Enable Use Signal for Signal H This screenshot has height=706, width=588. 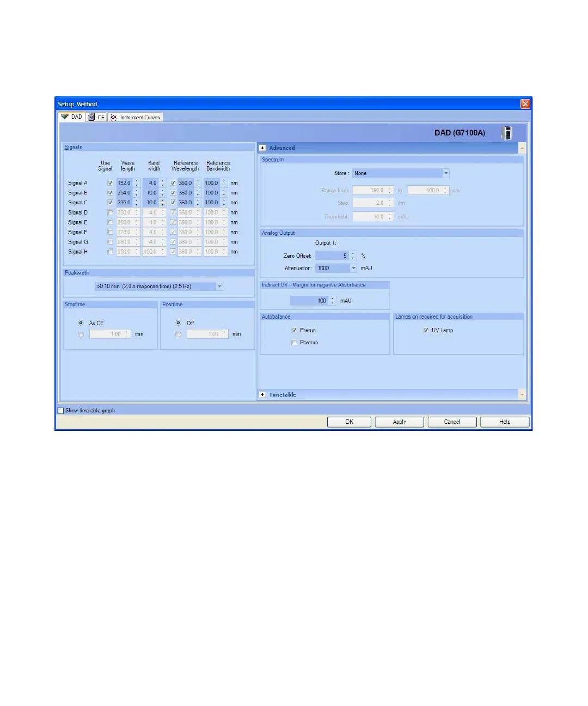click(111, 252)
